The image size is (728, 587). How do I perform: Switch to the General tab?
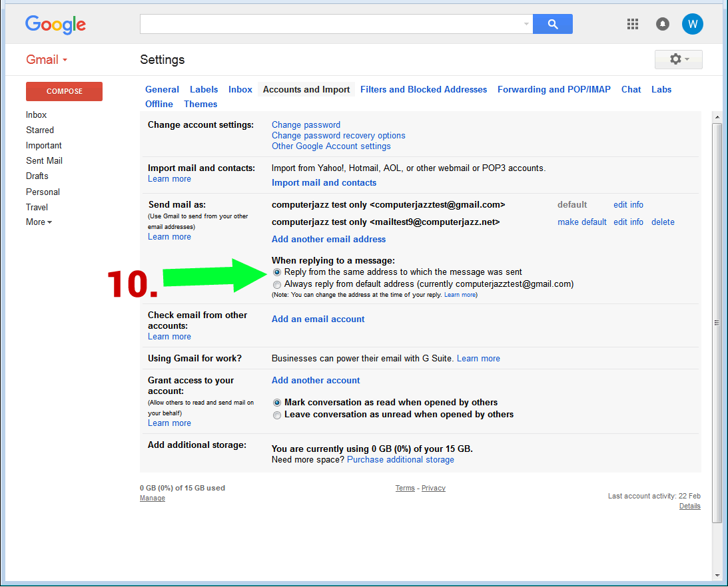(x=162, y=90)
